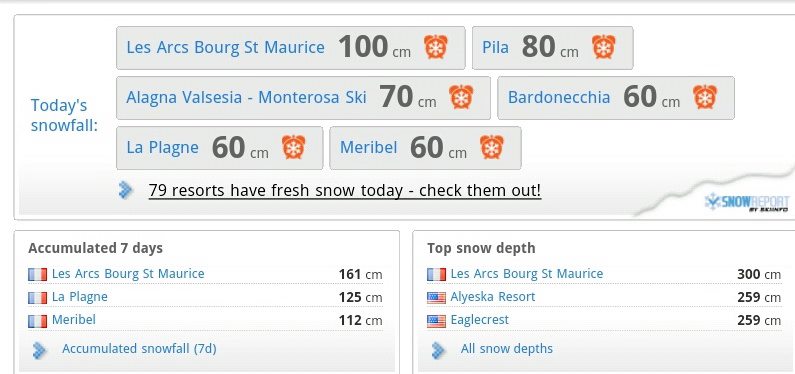Click snow alarm icon for Les Arcs Bourg St Maurice
Image resolution: width=795 pixels, height=374 pixels.
(x=436, y=47)
